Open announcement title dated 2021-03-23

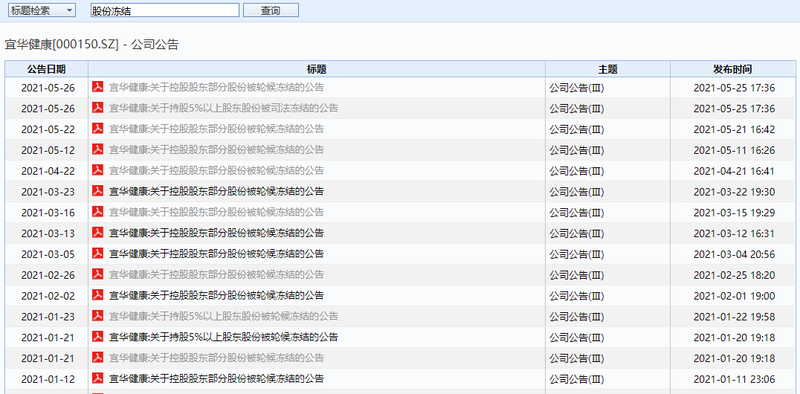coord(216,191)
